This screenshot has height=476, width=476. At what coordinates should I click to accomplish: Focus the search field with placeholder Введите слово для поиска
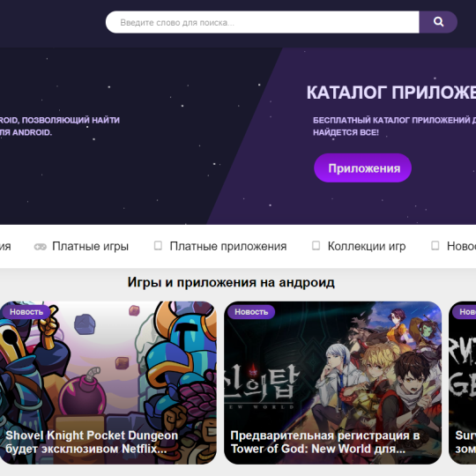coord(263,22)
